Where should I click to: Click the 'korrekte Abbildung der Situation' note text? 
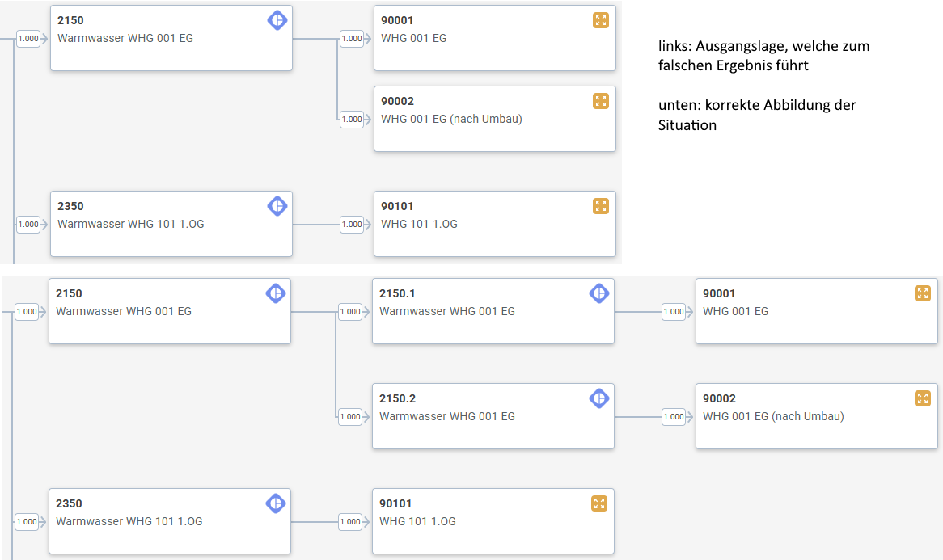(x=757, y=115)
